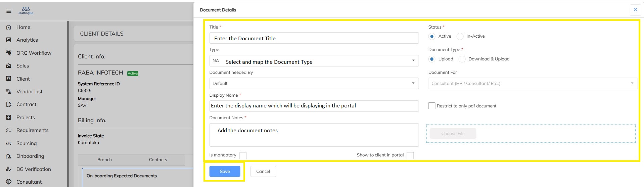
Task: Tick Show to client in portal
Action: pyautogui.click(x=410, y=155)
